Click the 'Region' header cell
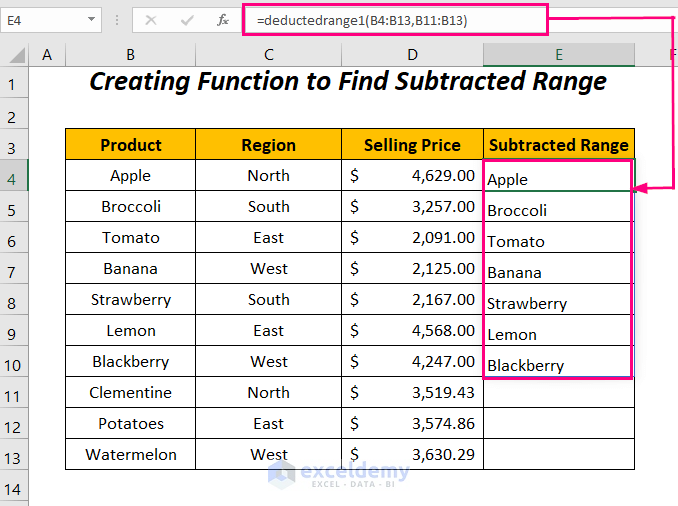This screenshot has height=506, width=678. pos(269,144)
